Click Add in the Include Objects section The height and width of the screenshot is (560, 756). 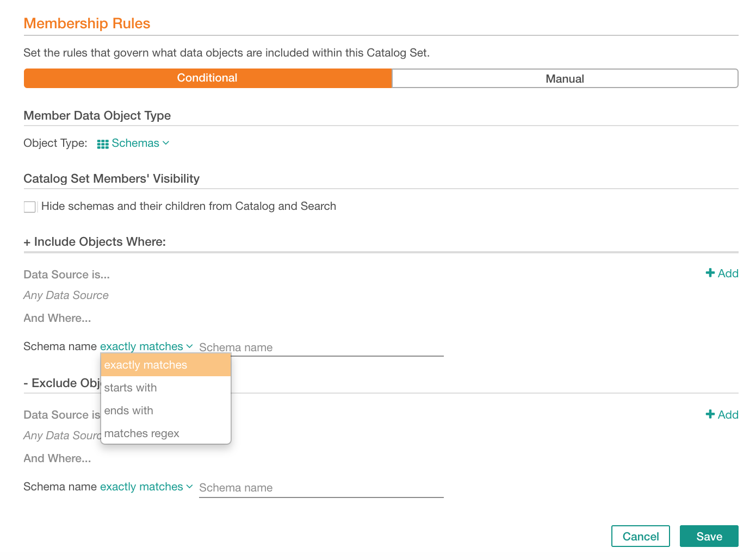point(722,273)
